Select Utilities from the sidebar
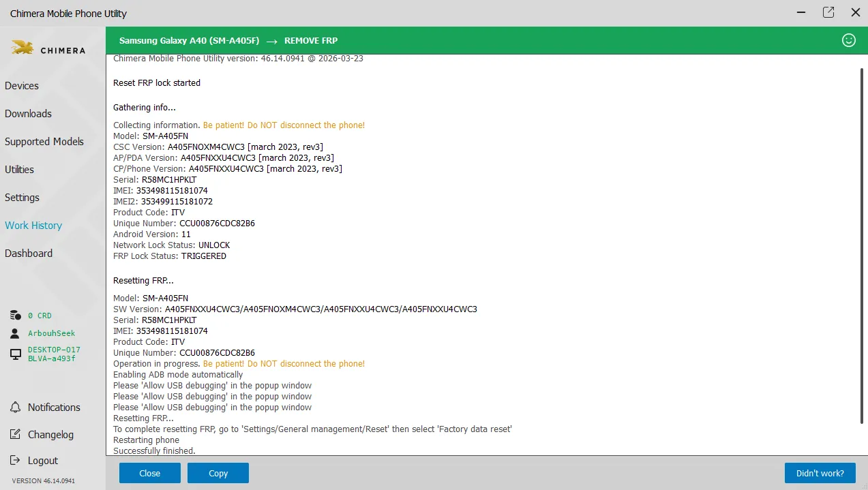868x490 pixels. click(19, 170)
